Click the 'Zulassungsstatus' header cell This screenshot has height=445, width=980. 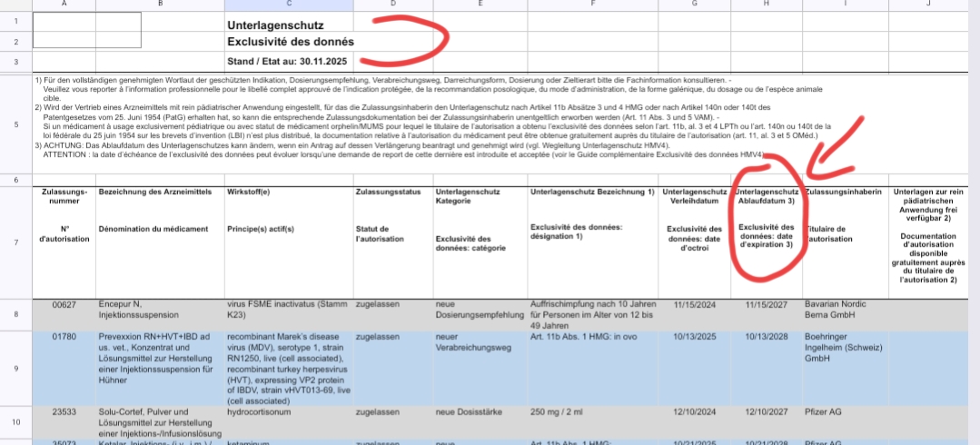tap(393, 242)
